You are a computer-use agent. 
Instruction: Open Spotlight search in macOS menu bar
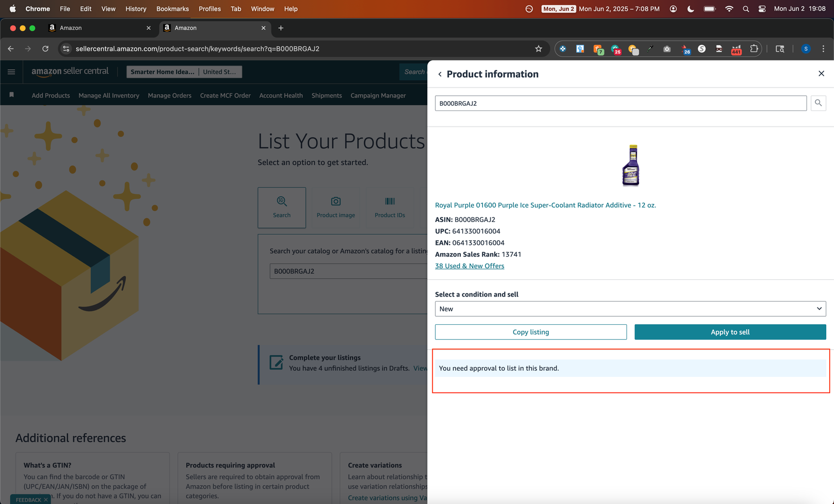(x=746, y=9)
